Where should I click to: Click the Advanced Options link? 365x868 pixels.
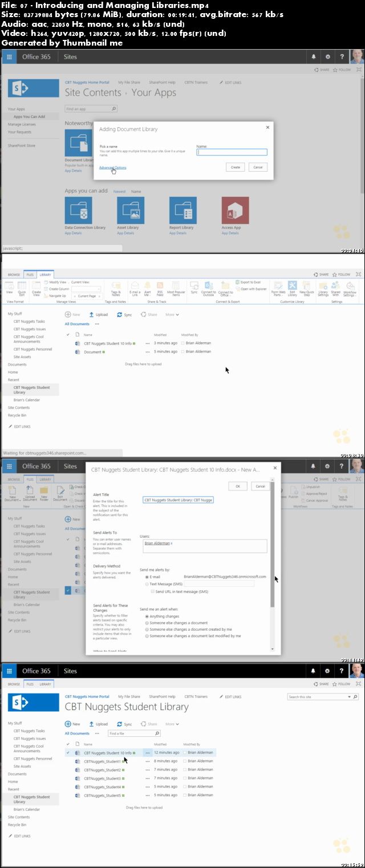113,167
